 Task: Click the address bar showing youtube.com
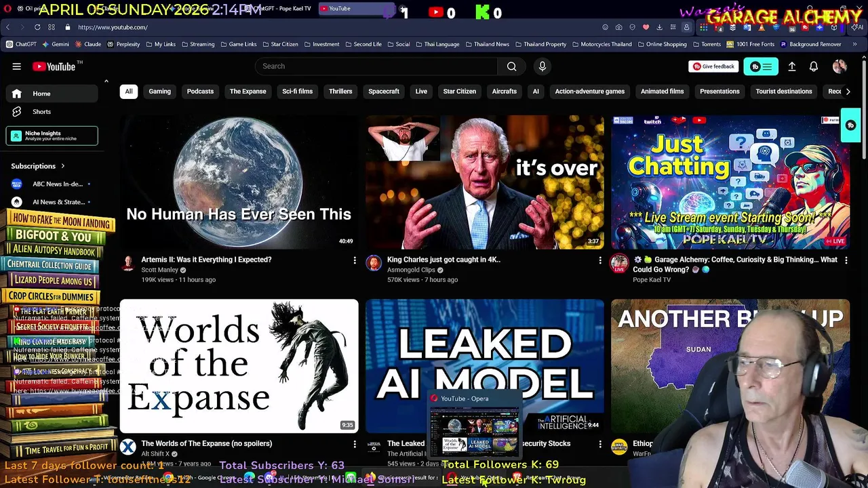pyautogui.click(x=113, y=27)
